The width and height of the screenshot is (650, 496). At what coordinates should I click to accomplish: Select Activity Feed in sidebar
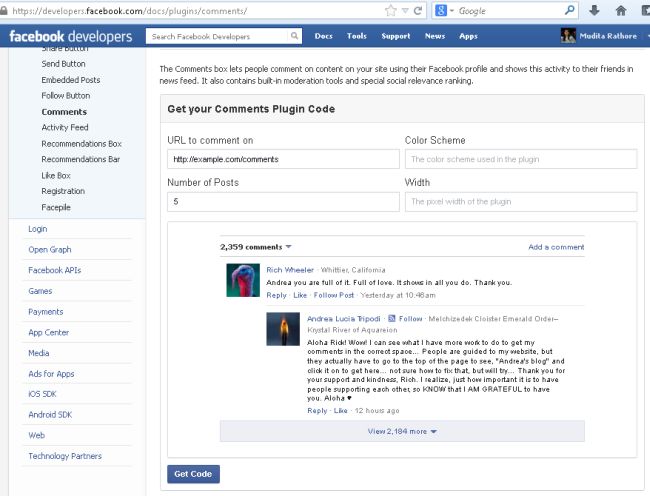tap(65, 128)
